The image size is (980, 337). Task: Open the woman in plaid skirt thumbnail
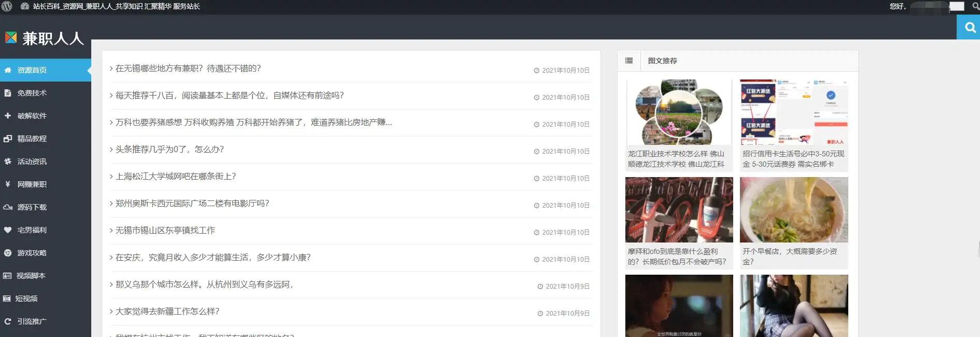pos(794,306)
